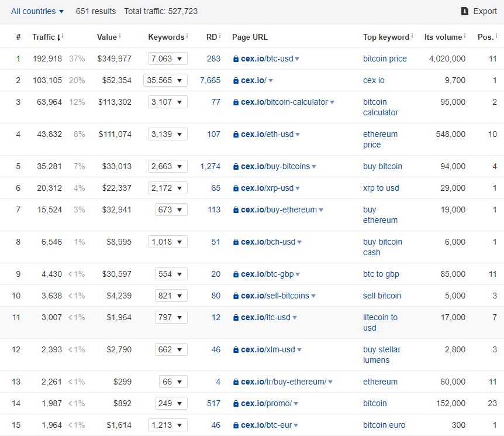Image resolution: width=504 pixels, height=436 pixels.
Task: Click the Export button label
Action: pos(485,11)
